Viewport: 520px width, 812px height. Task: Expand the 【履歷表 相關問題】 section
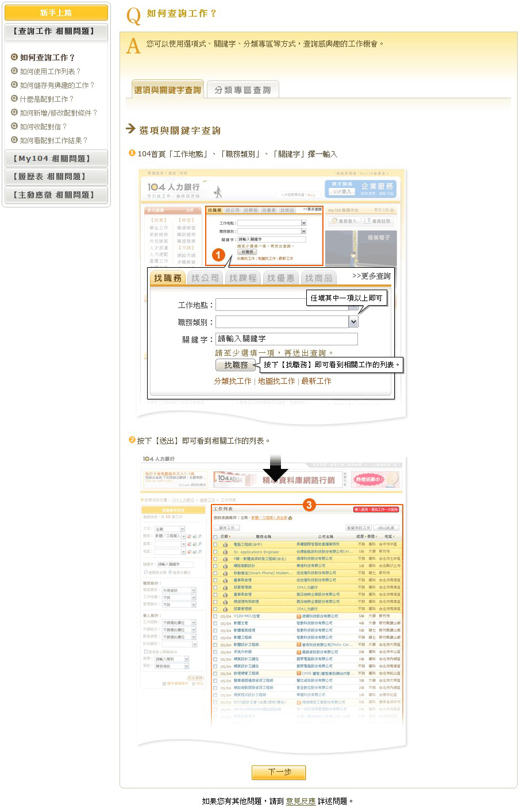[56, 177]
